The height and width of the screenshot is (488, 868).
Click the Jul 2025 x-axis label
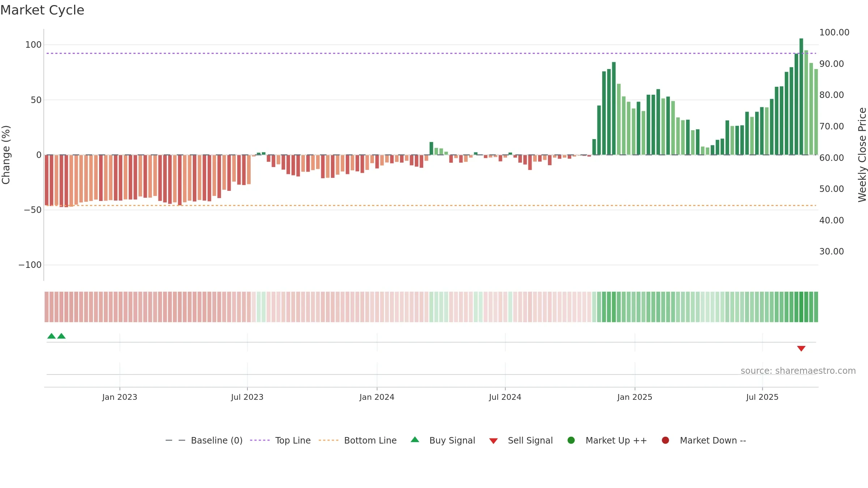(x=762, y=397)
